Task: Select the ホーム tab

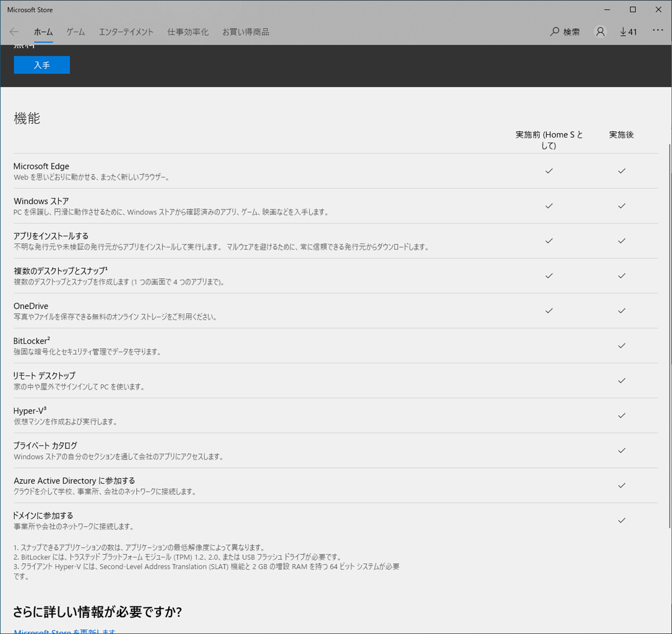Action: (43, 32)
